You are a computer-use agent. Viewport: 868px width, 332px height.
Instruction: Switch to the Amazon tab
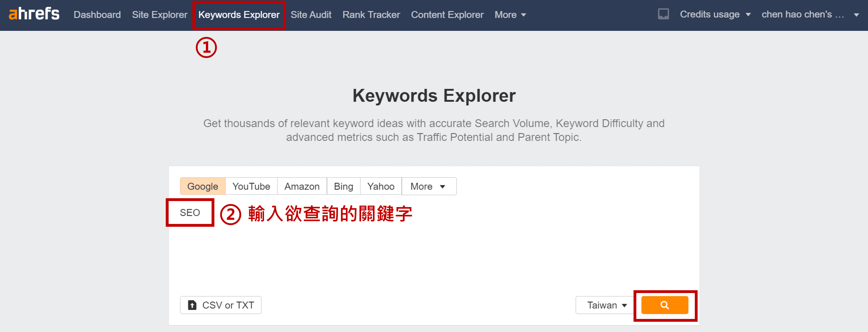302,186
